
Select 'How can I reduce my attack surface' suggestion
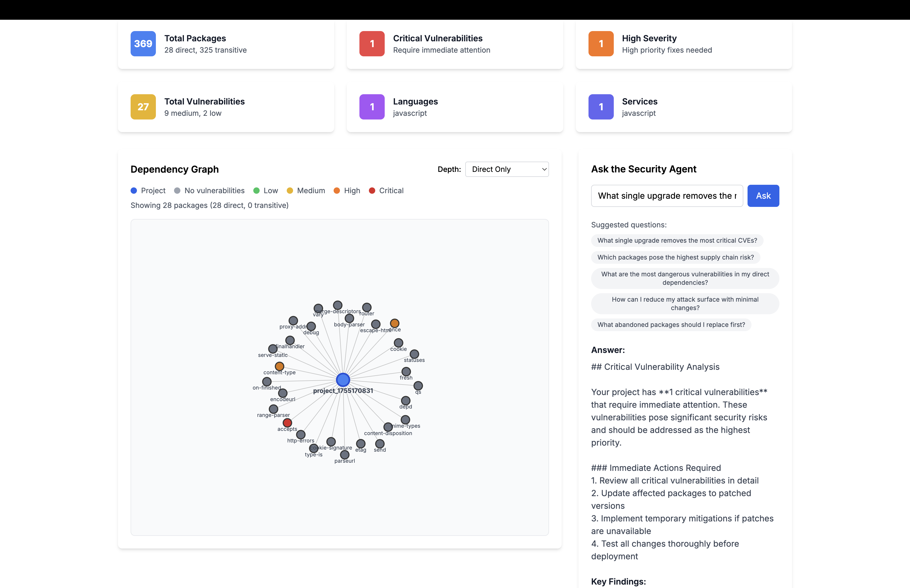(685, 303)
